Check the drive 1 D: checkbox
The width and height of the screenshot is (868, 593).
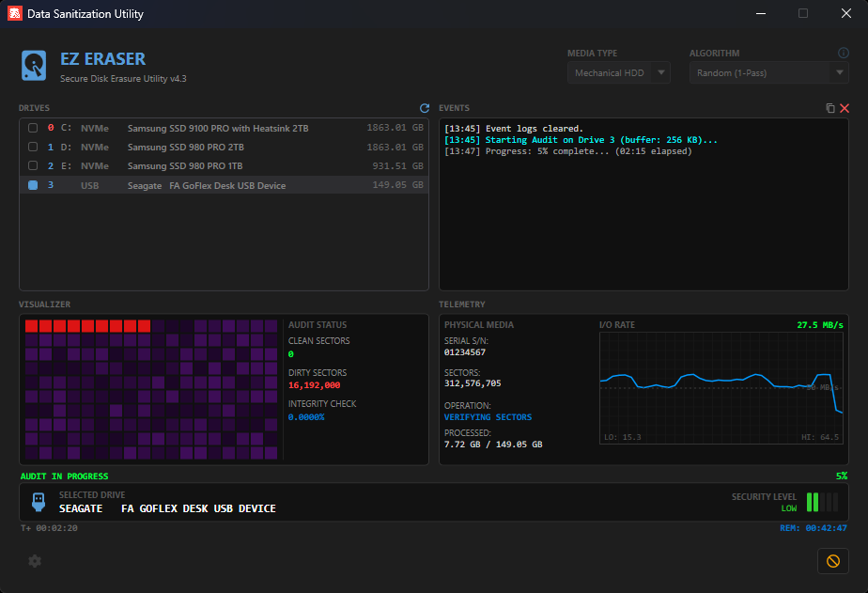click(33, 147)
